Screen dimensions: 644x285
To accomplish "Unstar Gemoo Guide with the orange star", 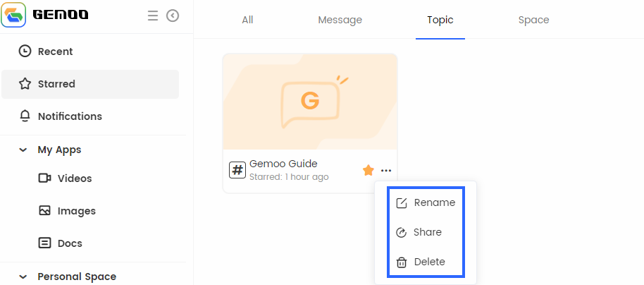I will point(369,170).
